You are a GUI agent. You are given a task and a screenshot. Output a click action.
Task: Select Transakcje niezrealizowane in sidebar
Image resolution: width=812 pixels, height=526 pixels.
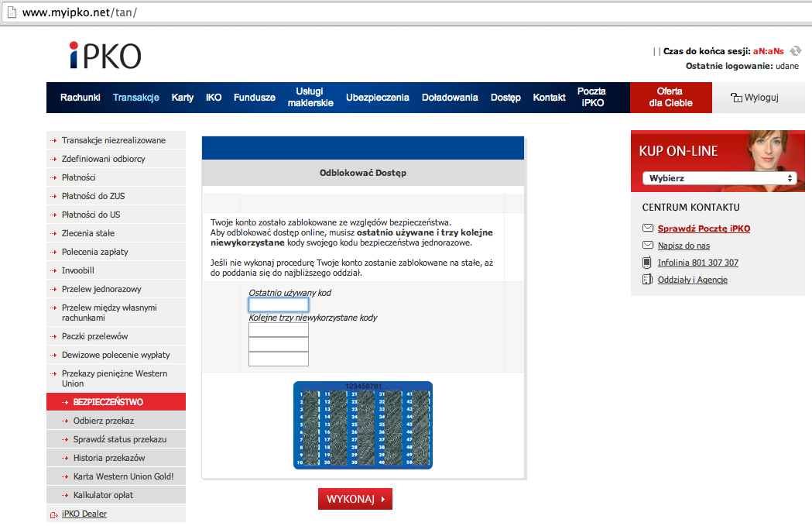coord(116,140)
